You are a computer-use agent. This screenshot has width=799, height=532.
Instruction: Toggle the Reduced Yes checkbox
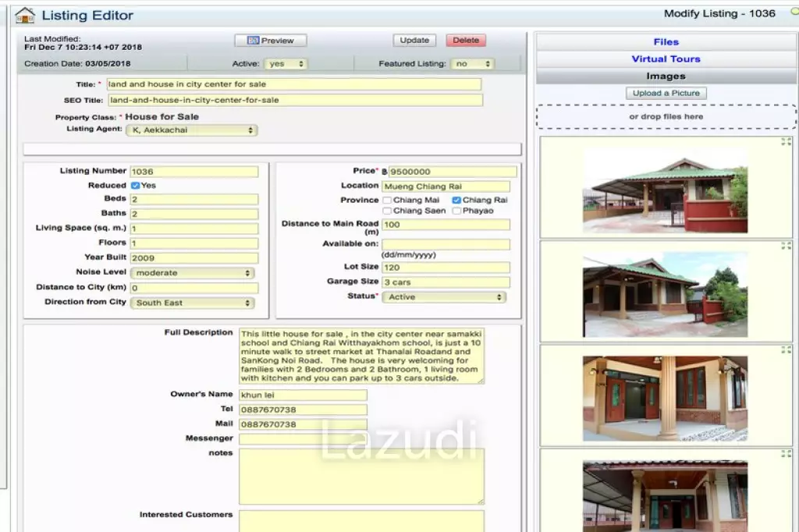[135, 186]
